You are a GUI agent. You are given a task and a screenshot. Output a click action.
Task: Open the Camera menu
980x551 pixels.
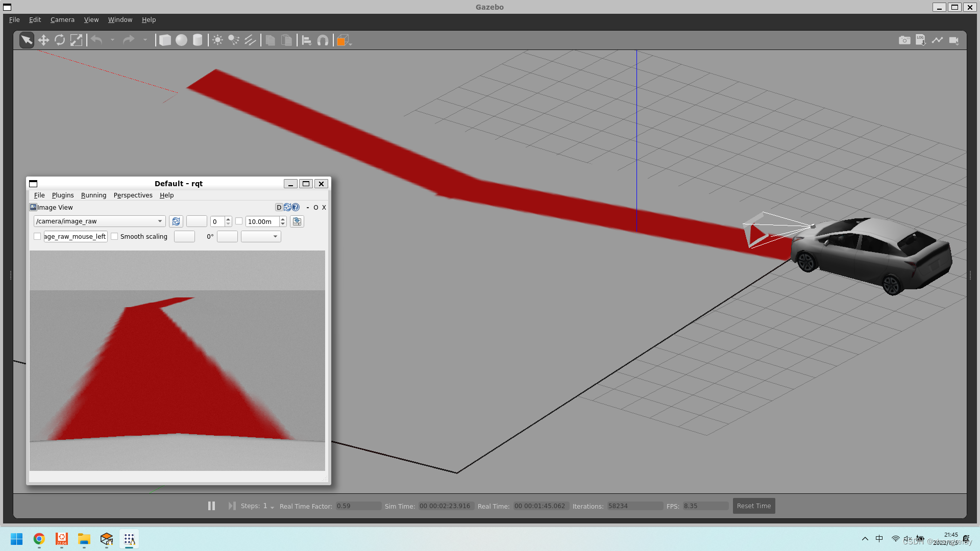click(x=62, y=19)
